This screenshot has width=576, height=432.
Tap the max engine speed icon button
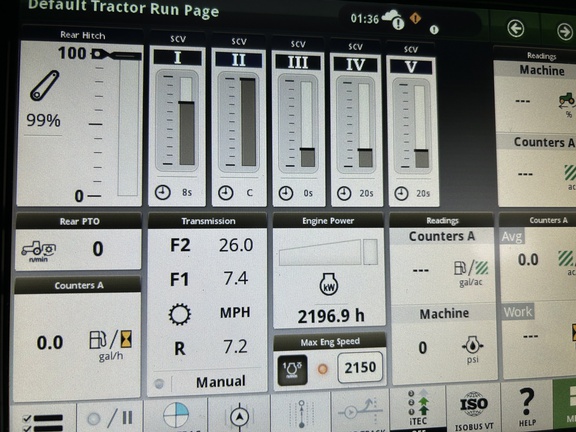pyautogui.click(x=292, y=370)
